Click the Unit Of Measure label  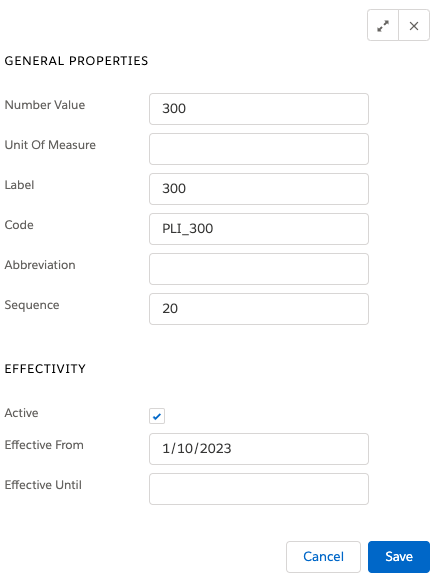(50, 145)
